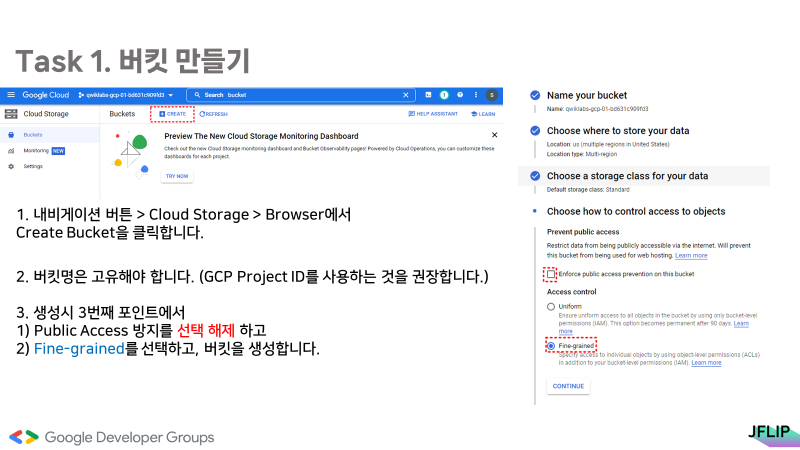Click the Settings gear icon

(x=11, y=166)
